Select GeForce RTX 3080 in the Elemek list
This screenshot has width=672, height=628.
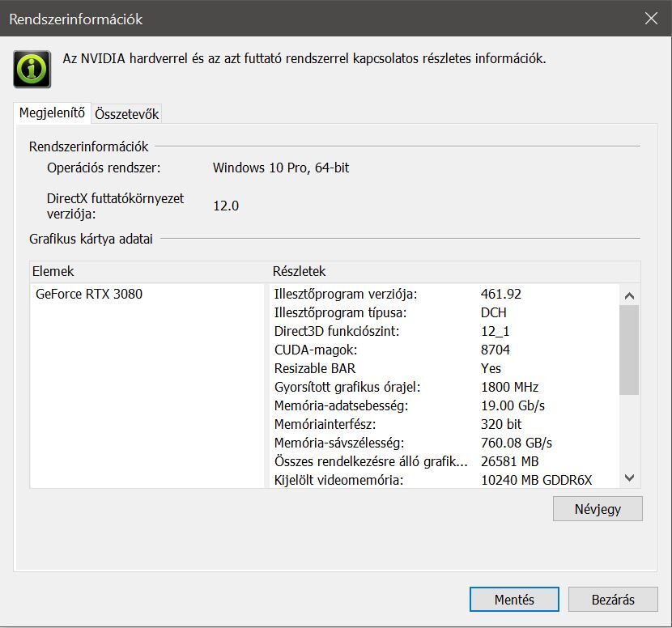[89, 294]
